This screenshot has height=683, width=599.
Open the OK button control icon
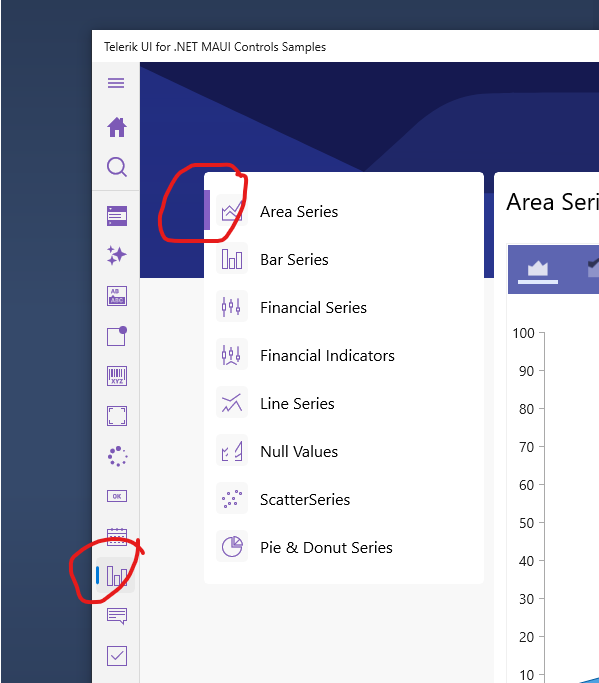117,496
